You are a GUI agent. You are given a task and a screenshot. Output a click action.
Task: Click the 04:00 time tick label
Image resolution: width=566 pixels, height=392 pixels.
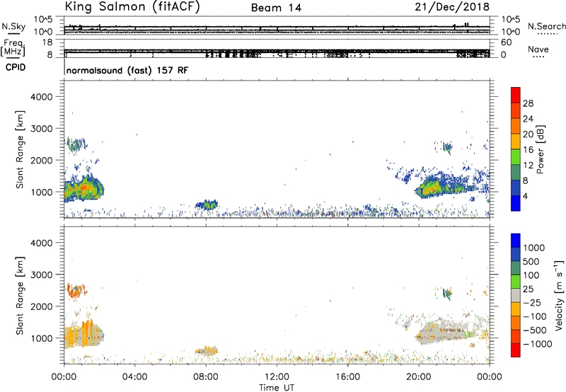tap(134, 377)
